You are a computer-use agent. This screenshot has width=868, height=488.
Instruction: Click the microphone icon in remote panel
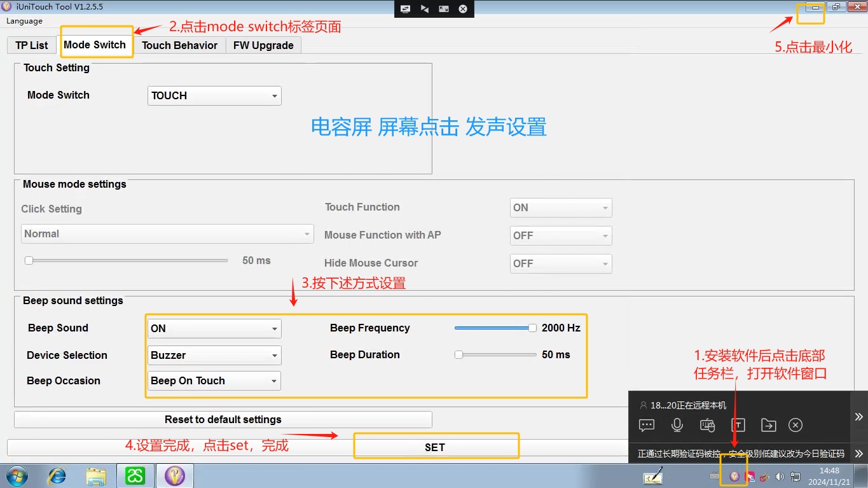tap(677, 425)
